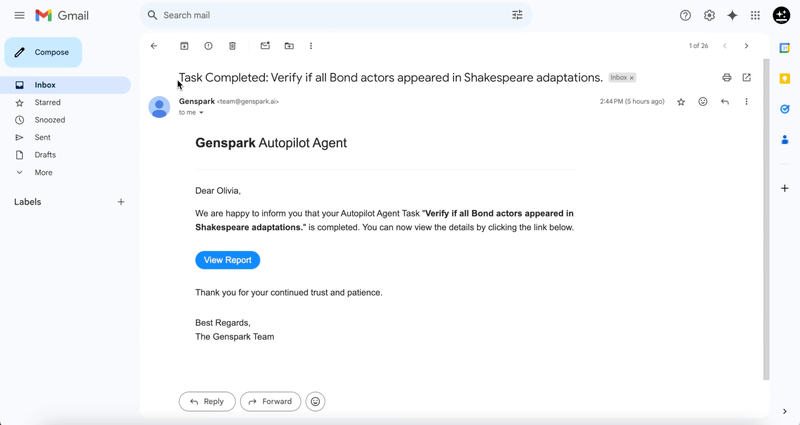Screen dimensions: 800x425
Task: Add emoji reaction beside the star
Action: click(703, 102)
